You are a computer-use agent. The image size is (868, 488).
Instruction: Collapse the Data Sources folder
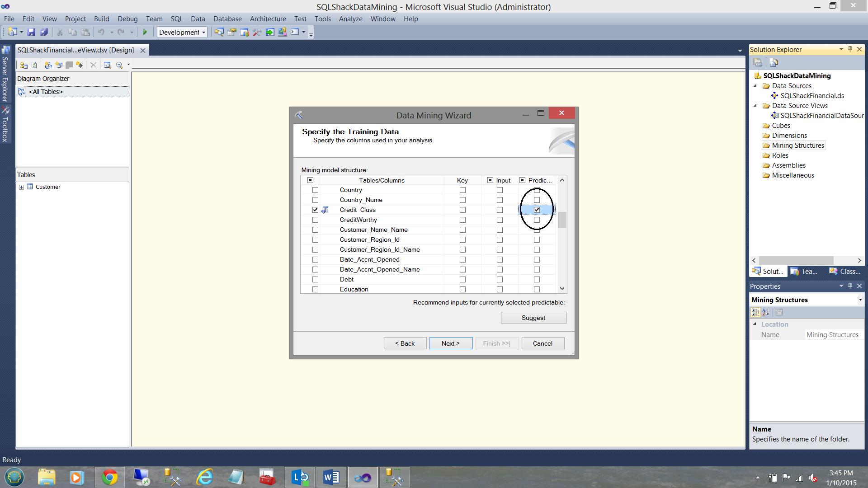tap(755, 86)
